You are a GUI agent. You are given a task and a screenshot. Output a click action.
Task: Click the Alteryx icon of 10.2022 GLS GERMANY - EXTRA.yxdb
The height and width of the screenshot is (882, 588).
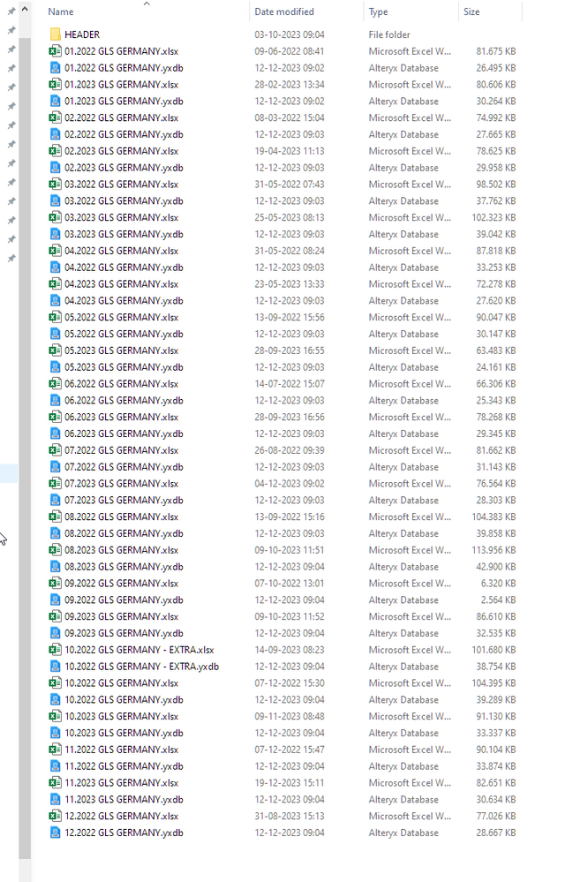tap(55, 667)
